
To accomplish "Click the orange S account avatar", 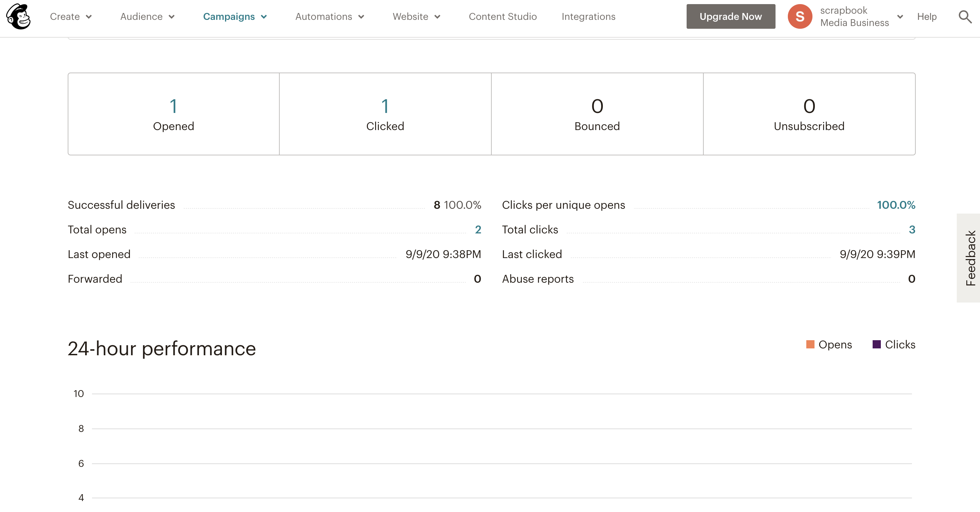I will [x=800, y=16].
